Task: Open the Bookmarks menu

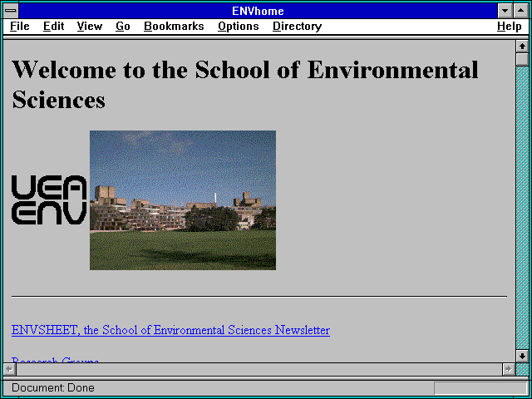Action: 174,27
